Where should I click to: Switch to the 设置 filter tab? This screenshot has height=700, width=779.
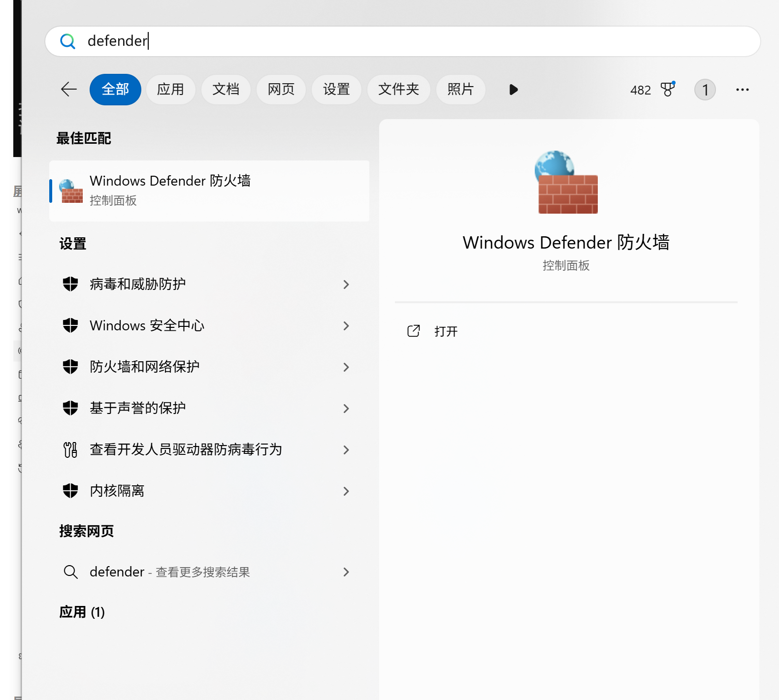click(x=337, y=90)
